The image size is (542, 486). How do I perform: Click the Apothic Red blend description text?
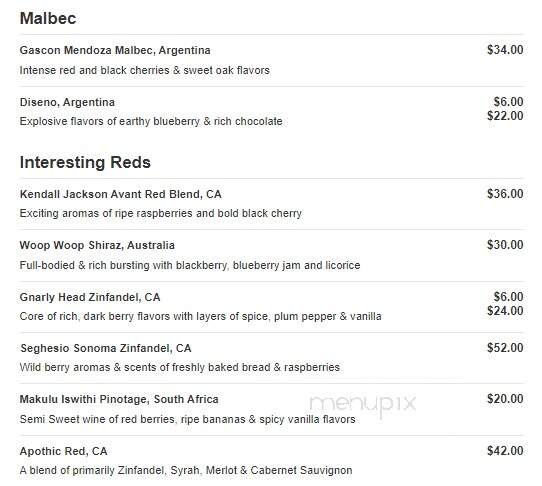coord(186,470)
